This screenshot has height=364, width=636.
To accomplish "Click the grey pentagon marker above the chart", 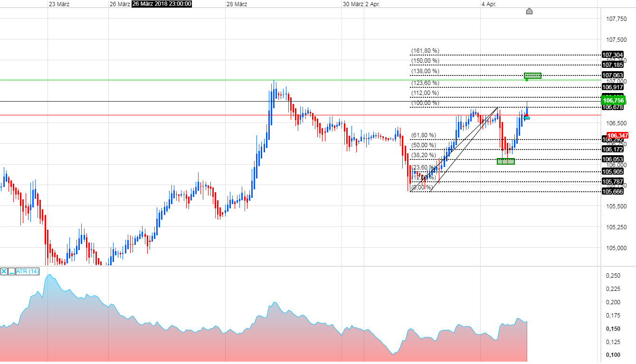I will [x=529, y=11].
